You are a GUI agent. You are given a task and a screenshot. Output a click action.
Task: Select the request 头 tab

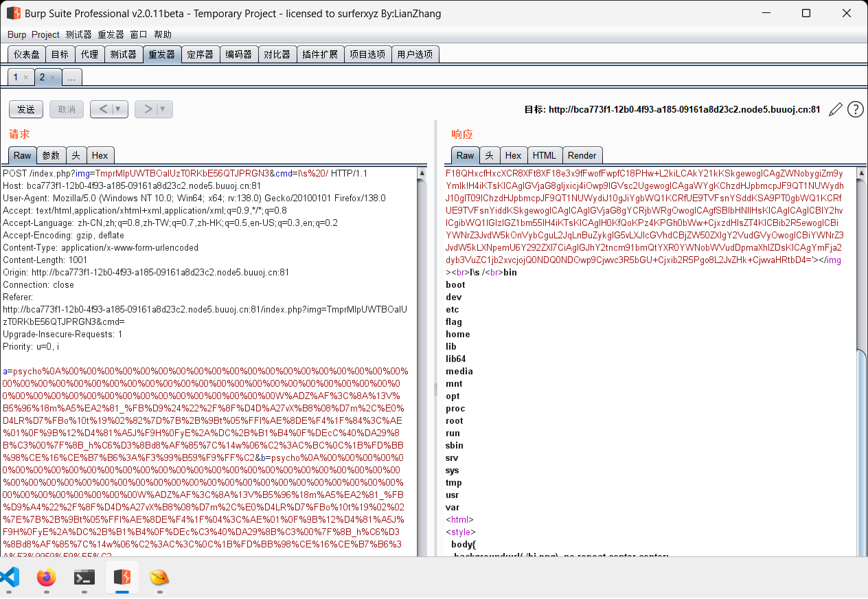click(76, 155)
